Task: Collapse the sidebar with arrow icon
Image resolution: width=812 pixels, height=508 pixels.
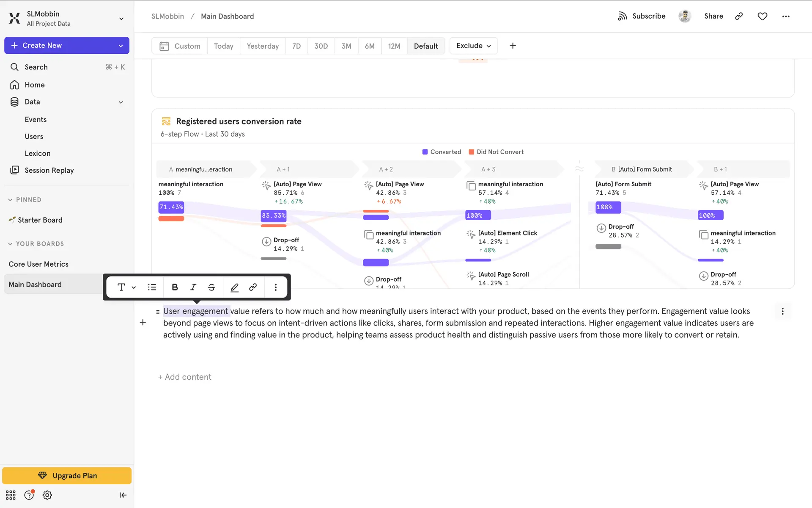Action: tap(123, 495)
